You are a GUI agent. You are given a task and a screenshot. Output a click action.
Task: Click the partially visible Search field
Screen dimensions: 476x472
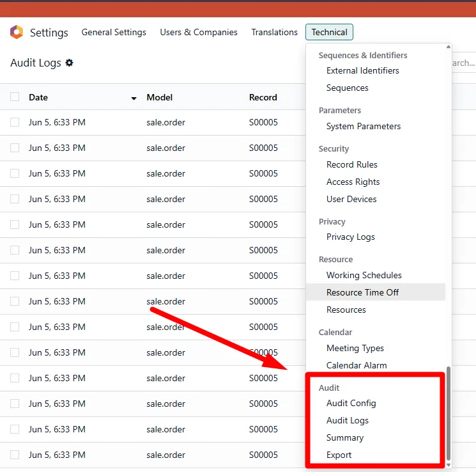click(464, 63)
